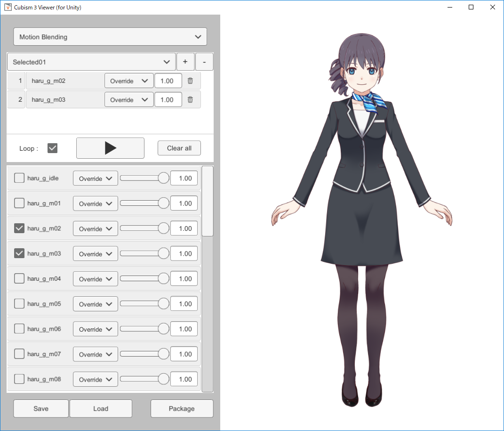Click the haru_g_idle weight value field
504x431 pixels.
[x=184, y=178]
